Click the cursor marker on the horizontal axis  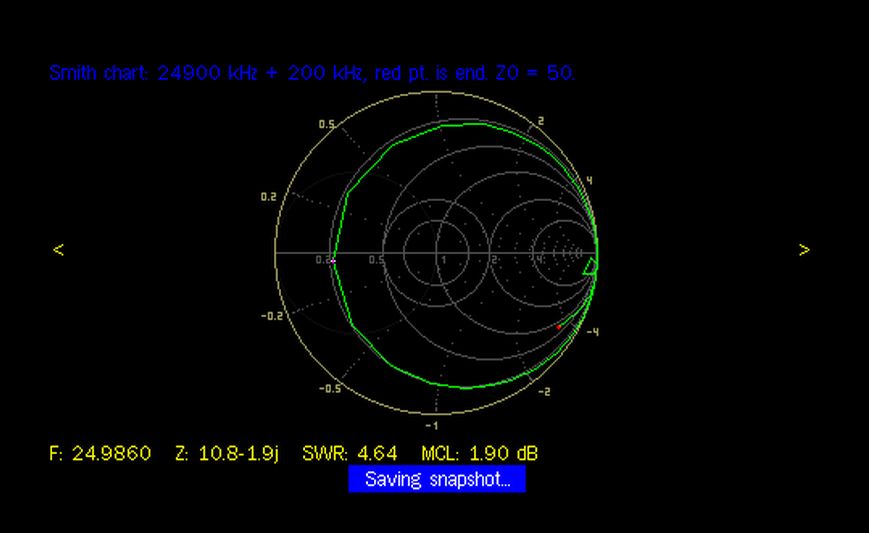333,260
